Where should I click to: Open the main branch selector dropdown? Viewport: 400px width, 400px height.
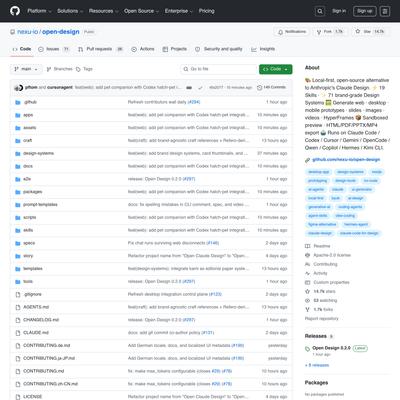[x=26, y=69]
